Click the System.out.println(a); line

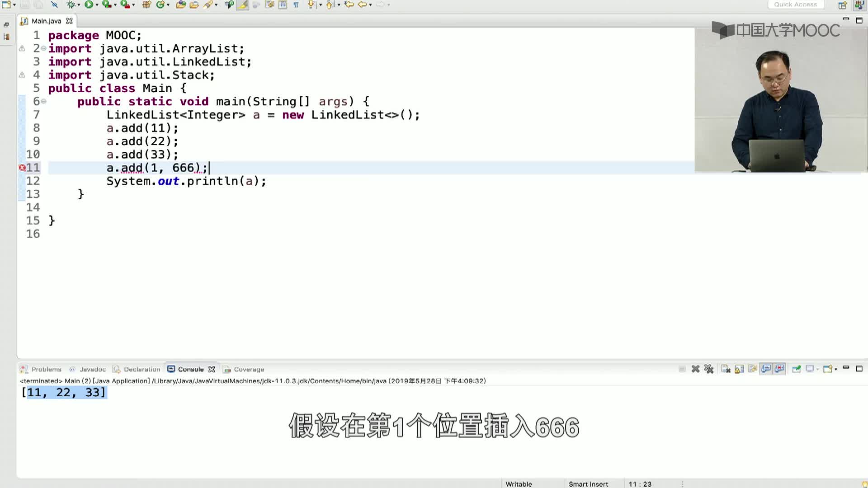[x=186, y=181]
